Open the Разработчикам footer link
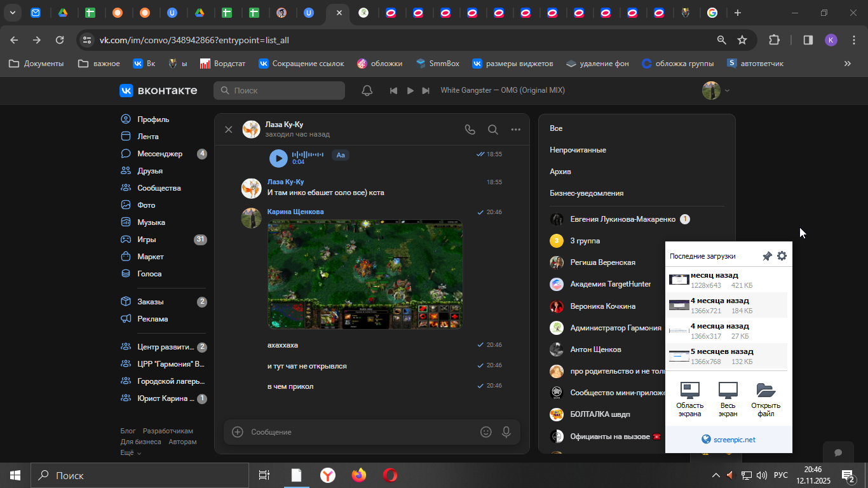 coord(168,431)
